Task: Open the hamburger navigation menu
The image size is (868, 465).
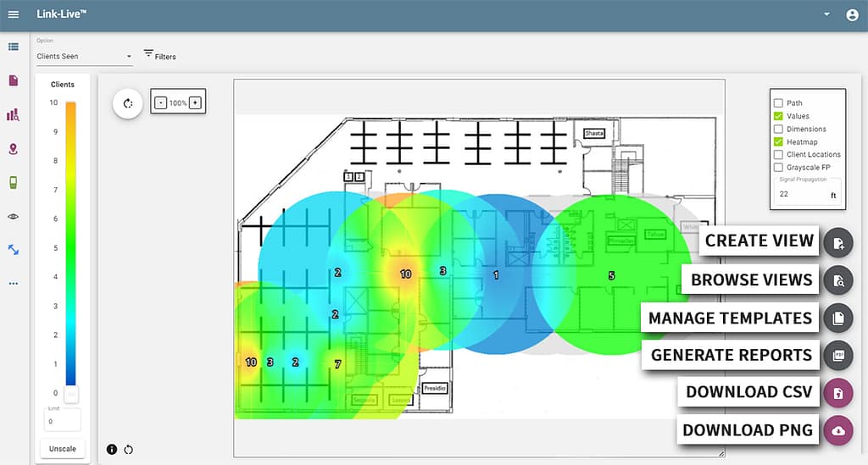Action: [13, 14]
